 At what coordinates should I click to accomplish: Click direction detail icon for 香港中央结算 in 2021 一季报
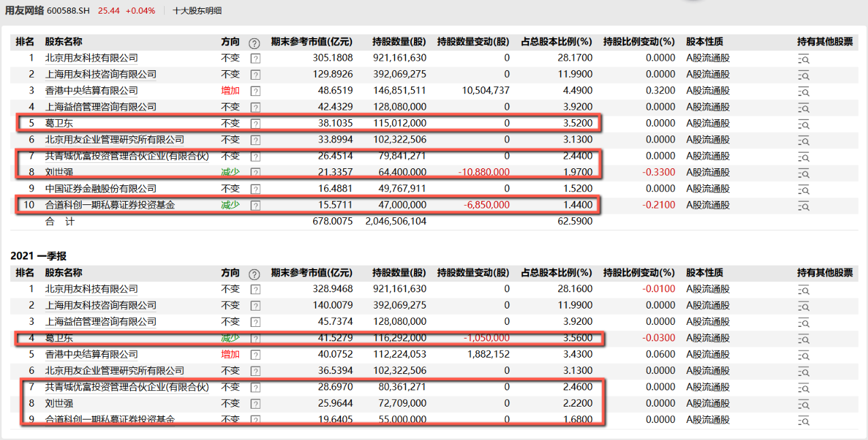pos(255,355)
